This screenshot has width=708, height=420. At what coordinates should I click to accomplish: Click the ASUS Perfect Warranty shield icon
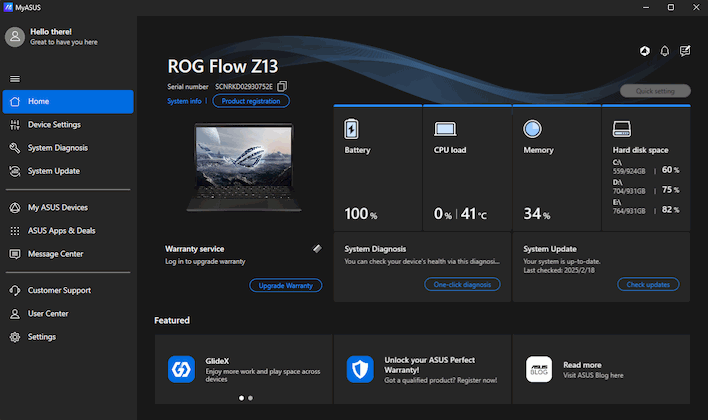coord(360,369)
